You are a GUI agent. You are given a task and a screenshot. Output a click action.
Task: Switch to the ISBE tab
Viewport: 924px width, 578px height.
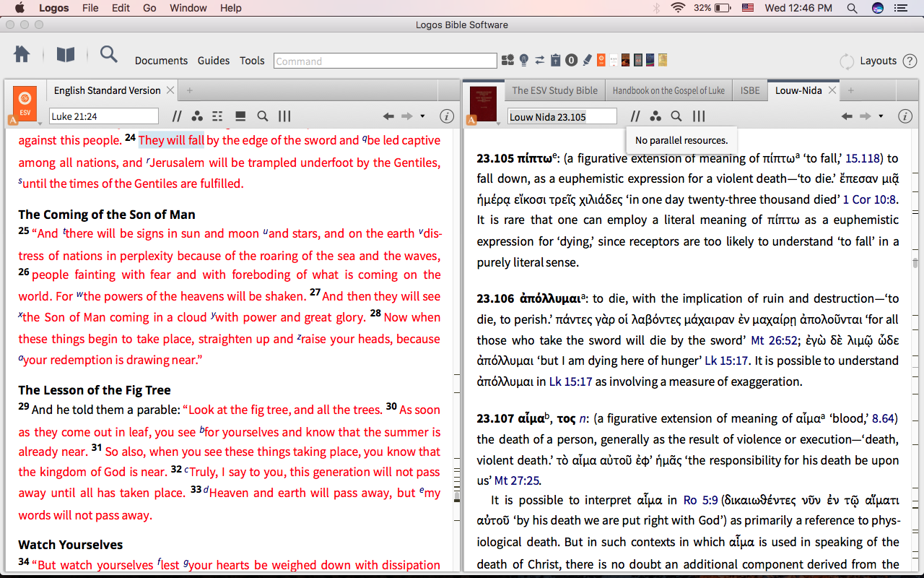(x=750, y=90)
